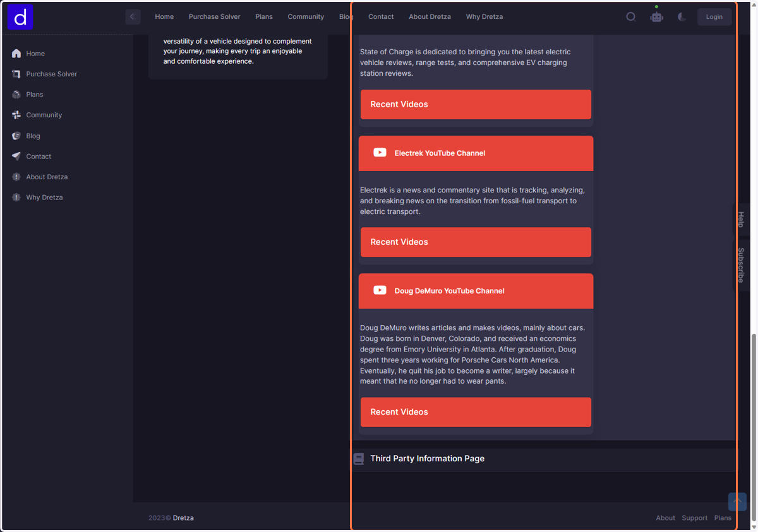Click the YouTube icon beside Electrek
This screenshot has height=532, width=758.
(380, 153)
